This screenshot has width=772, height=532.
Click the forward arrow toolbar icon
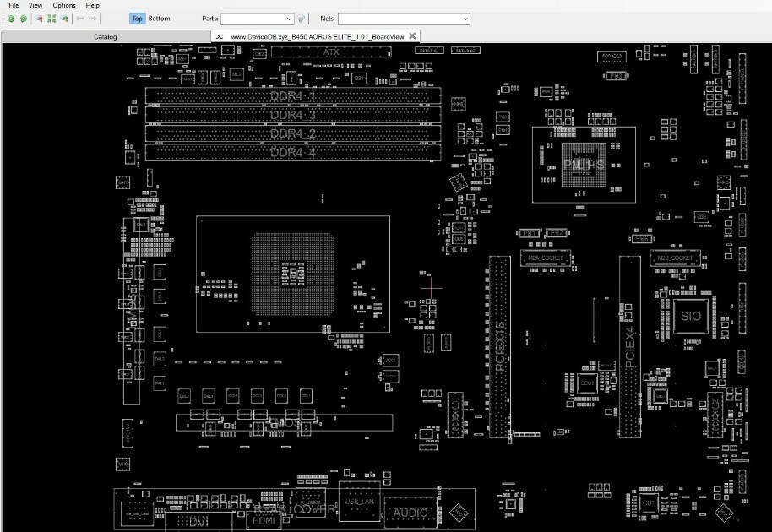click(x=92, y=19)
